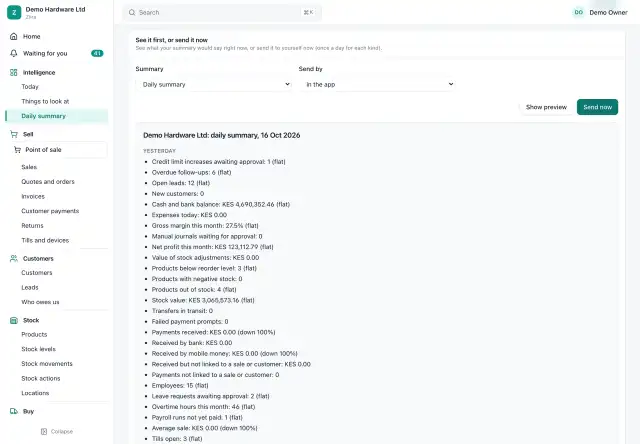The image size is (640, 444).
Task: Click the Customers people icon
Action: (13, 259)
